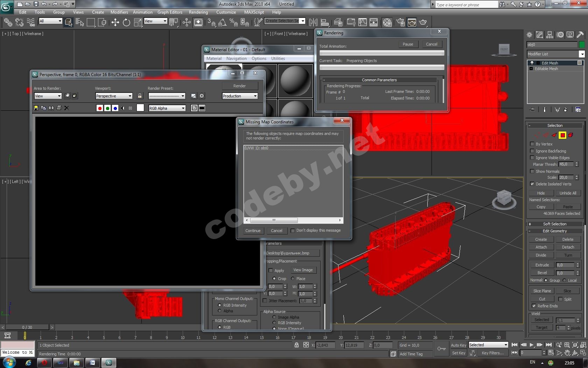Expand Editable Mesh stack entry
The image size is (588, 368).
tap(531, 69)
